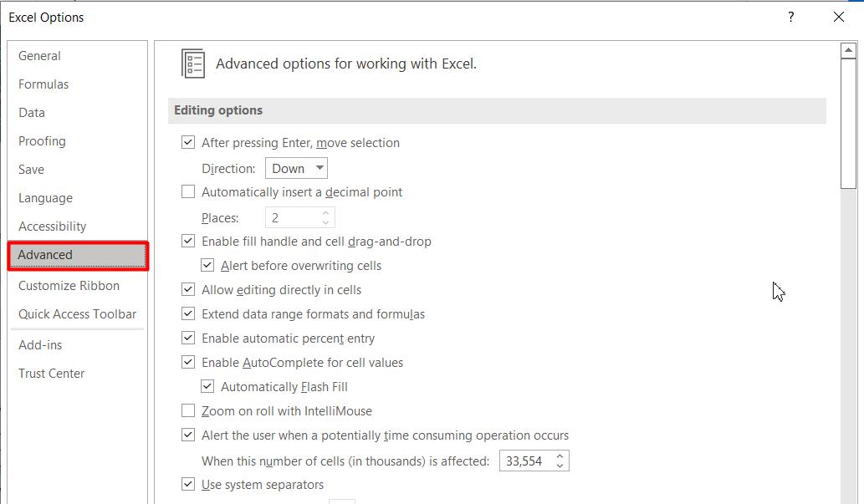The image size is (864, 504).
Task: Disable Alert before overwriting cells
Action: [x=207, y=266]
